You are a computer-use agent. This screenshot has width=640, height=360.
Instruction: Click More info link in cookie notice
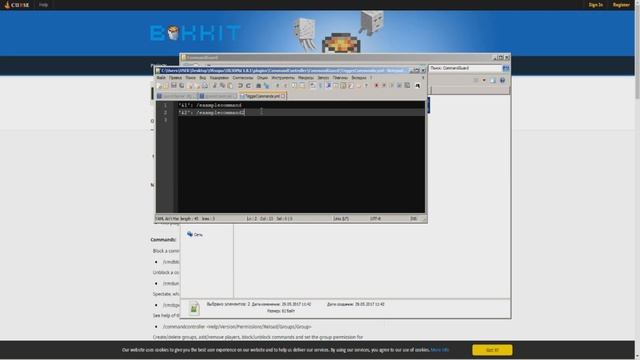click(440, 350)
